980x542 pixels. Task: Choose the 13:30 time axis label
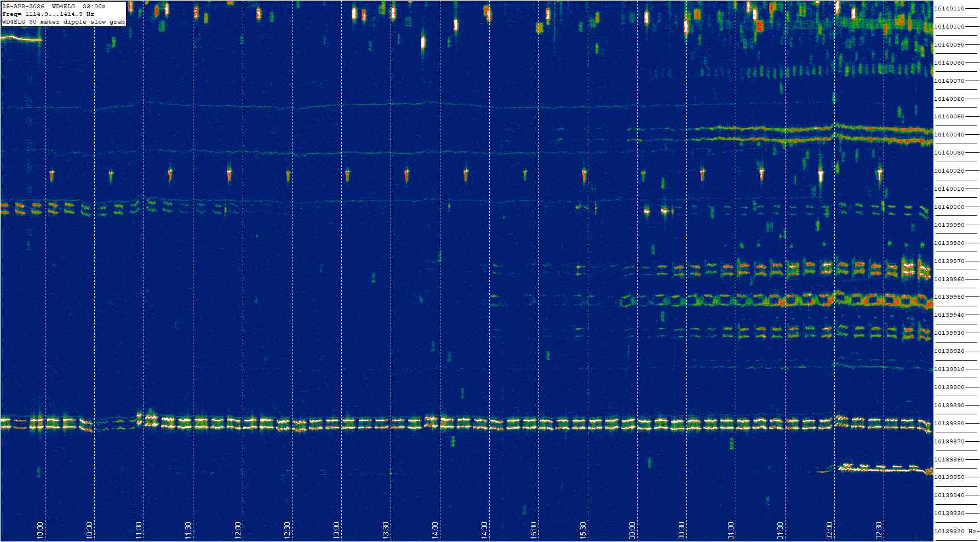point(385,530)
